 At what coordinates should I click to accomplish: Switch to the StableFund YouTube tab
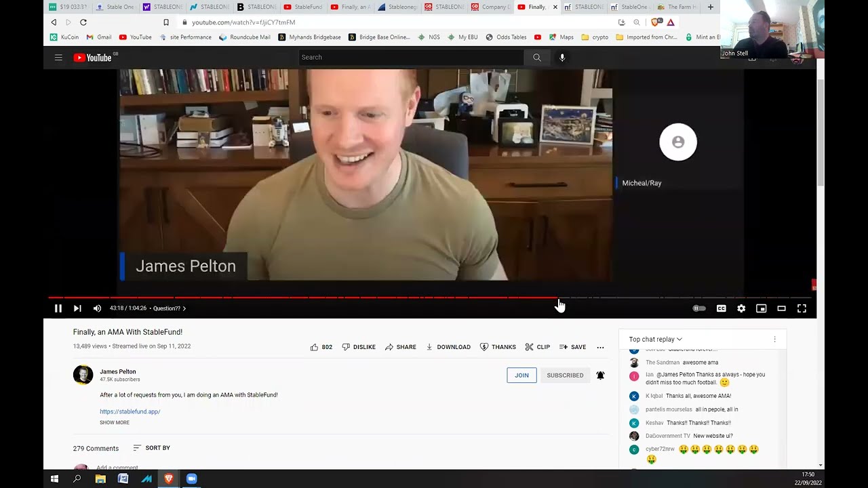[302, 7]
